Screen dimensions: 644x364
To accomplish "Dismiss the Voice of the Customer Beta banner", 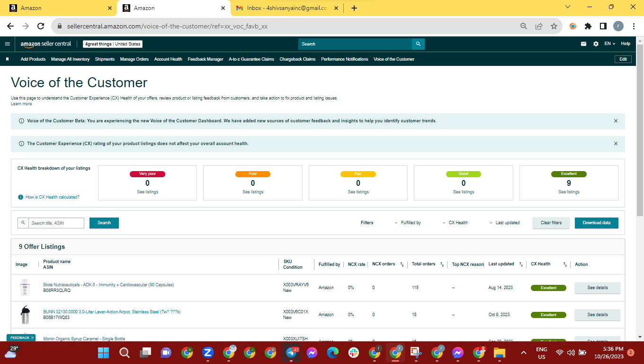I will 616,121.
